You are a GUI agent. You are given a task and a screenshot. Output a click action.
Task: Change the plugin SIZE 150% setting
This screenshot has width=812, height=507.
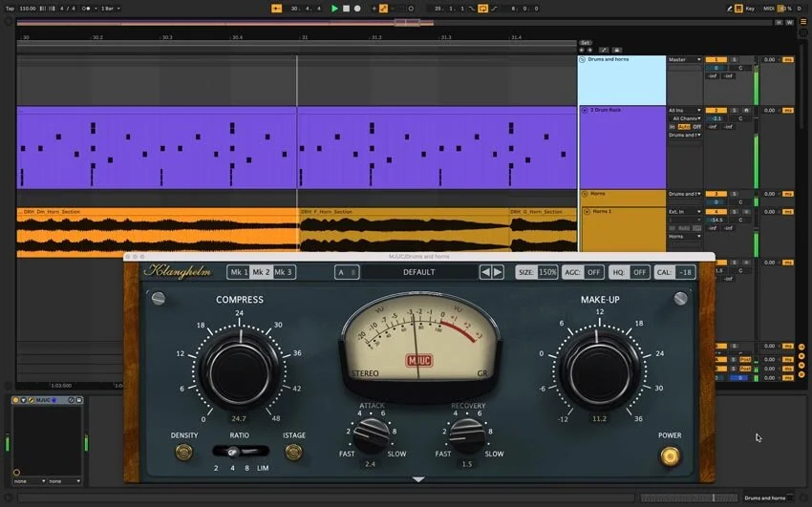[537, 272]
